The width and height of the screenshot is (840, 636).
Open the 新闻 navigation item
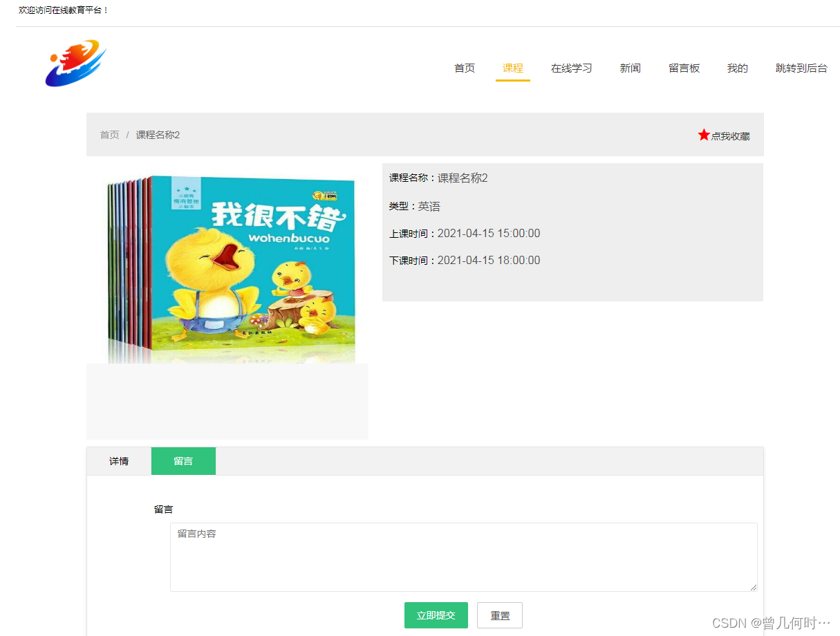tap(631, 68)
